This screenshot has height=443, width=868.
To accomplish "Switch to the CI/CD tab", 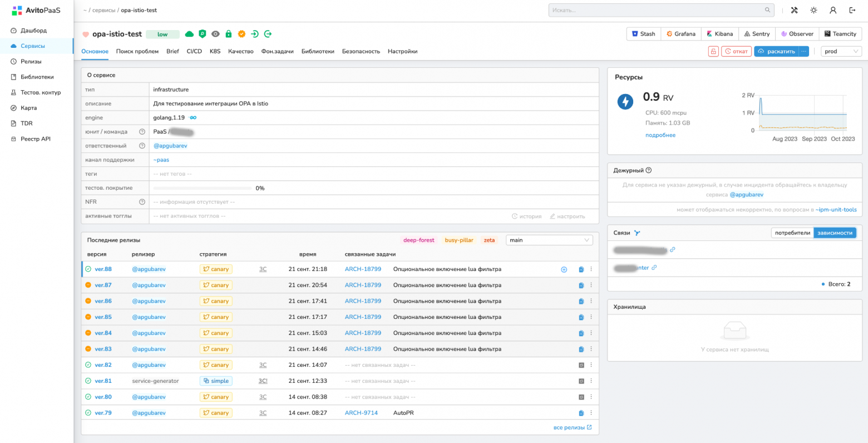I will click(x=194, y=51).
